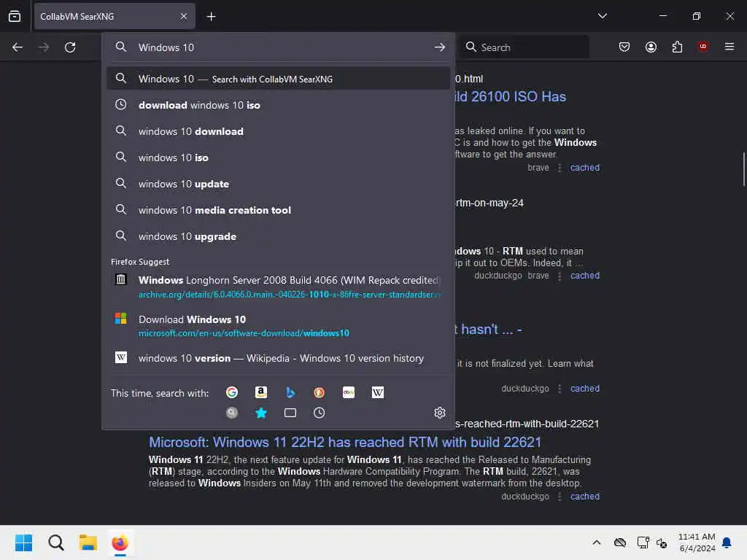The image size is (747, 560).
Task: Open the cached link beside the lone brave source
Action: pyautogui.click(x=585, y=168)
